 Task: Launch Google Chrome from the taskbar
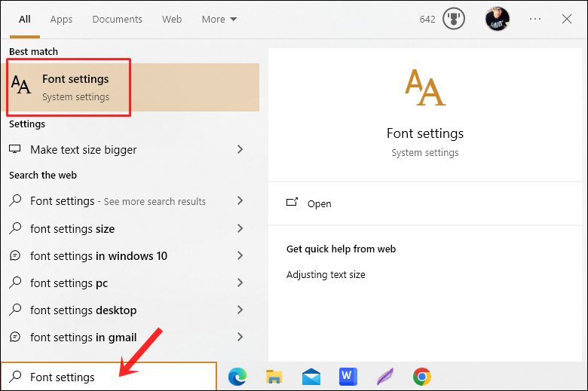tap(422, 377)
